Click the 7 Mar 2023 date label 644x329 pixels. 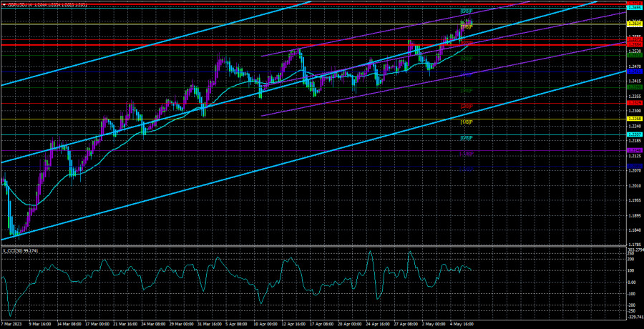(x=11, y=325)
